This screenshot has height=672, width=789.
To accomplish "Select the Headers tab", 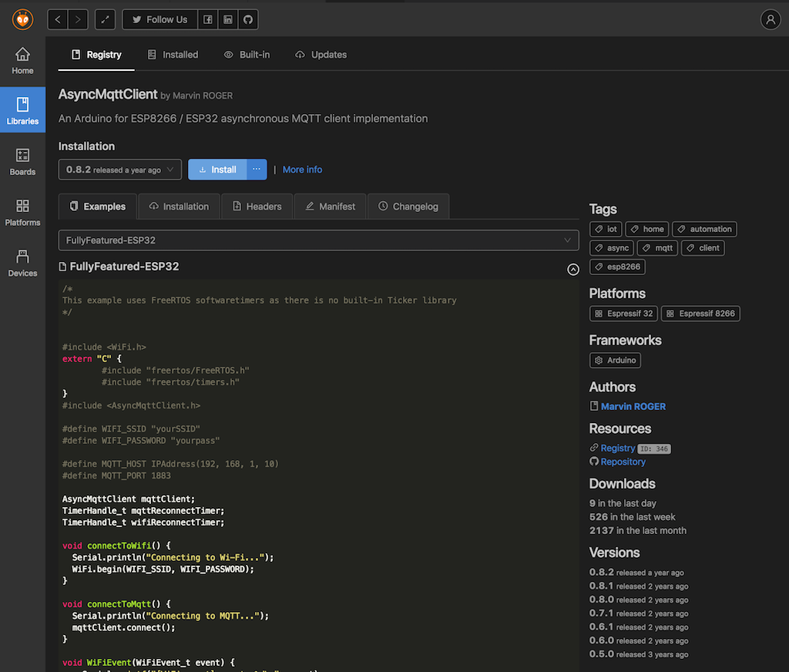I will click(x=257, y=207).
